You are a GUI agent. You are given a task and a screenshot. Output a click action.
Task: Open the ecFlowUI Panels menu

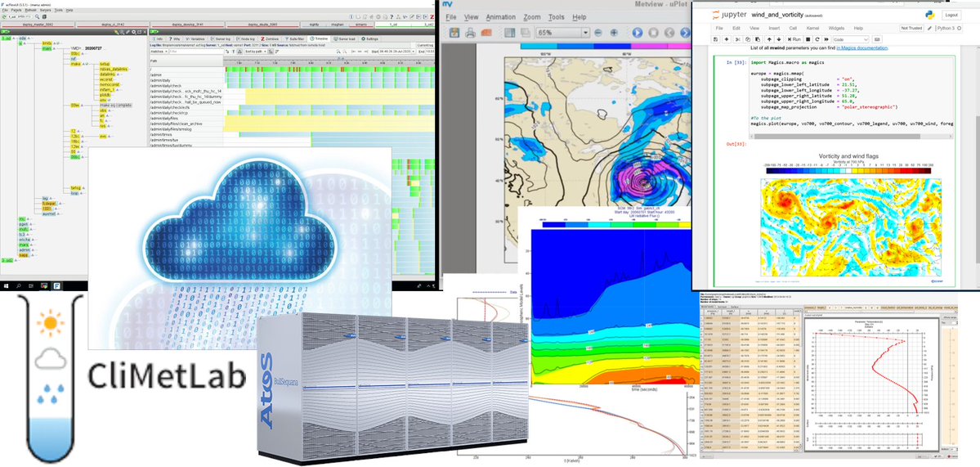pyautogui.click(x=16, y=10)
